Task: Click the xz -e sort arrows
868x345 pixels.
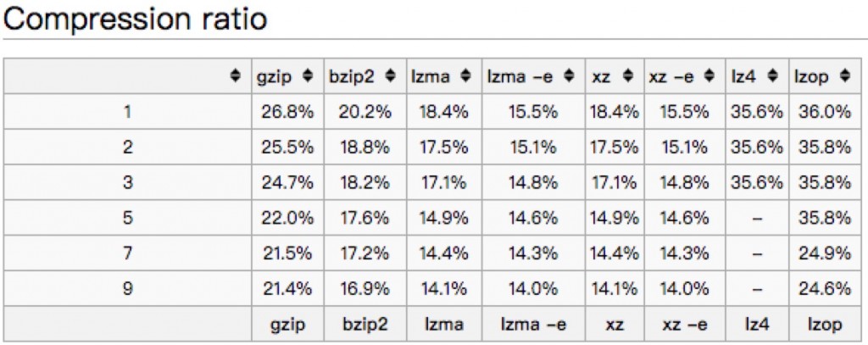Action: (710, 76)
